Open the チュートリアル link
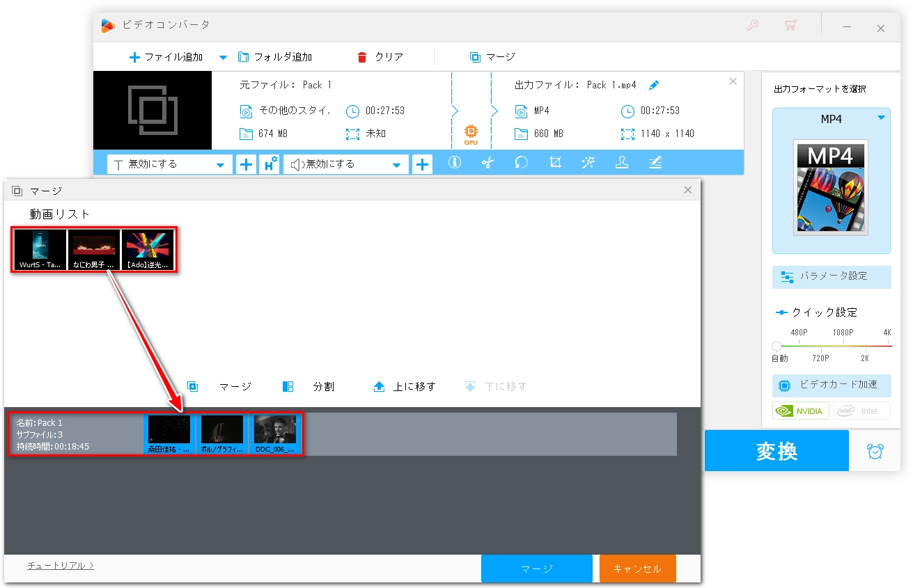Viewport: 913px width, 588px height. (x=61, y=566)
